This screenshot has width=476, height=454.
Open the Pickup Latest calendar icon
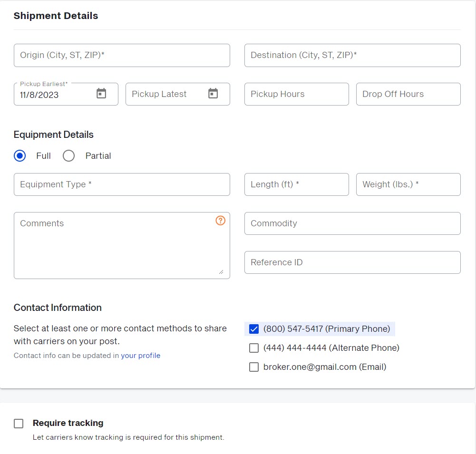pyautogui.click(x=213, y=94)
